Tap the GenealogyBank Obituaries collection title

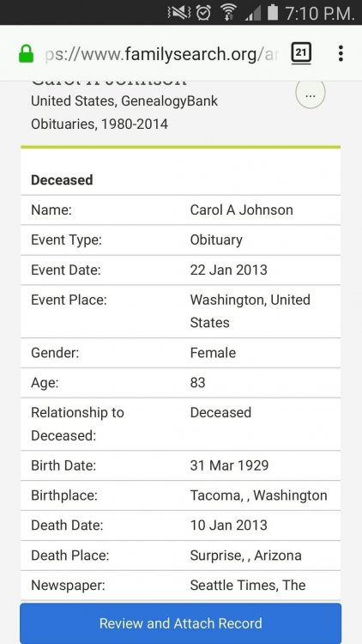pos(124,112)
